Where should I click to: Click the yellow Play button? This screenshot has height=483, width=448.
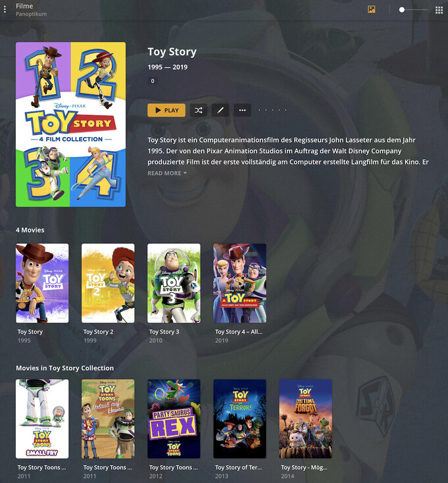(166, 111)
